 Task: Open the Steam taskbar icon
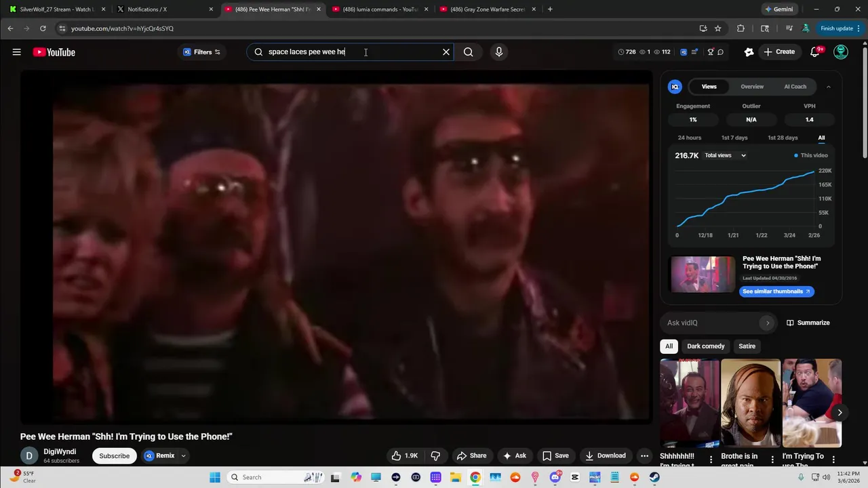(654, 477)
